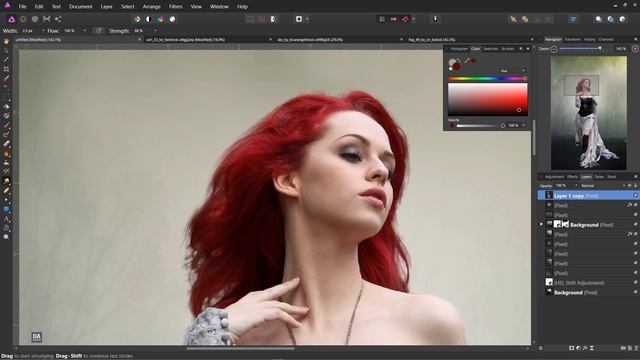Switch to the Export persona icon
The image size is (640, 360).
click(x=58, y=19)
